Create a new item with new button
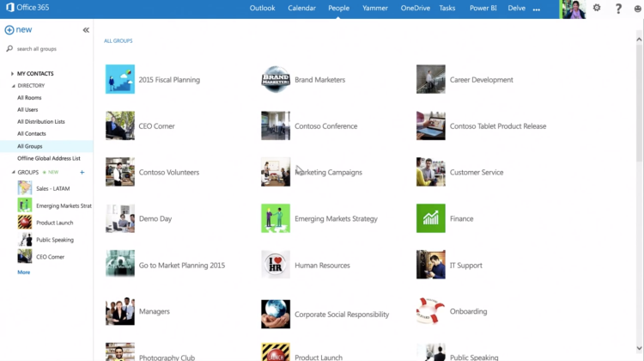 click(18, 29)
